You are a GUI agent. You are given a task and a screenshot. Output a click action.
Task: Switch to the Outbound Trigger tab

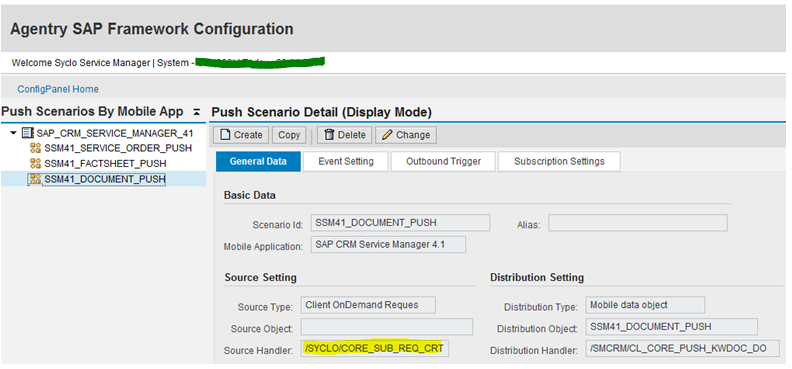[x=443, y=162]
